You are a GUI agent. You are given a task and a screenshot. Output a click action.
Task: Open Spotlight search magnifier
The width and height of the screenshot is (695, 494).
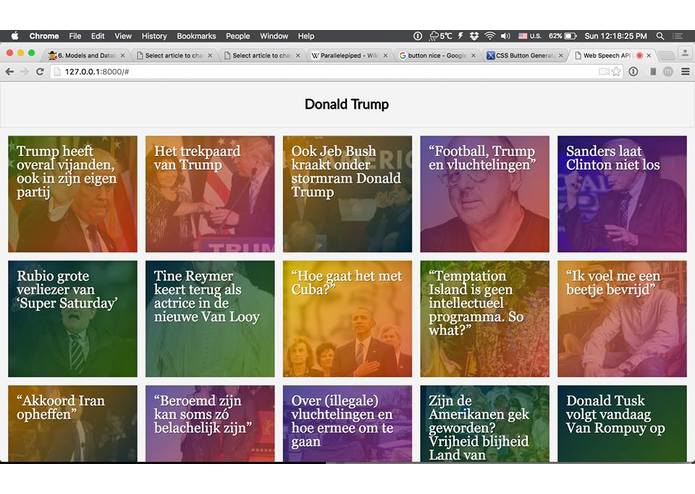point(660,36)
